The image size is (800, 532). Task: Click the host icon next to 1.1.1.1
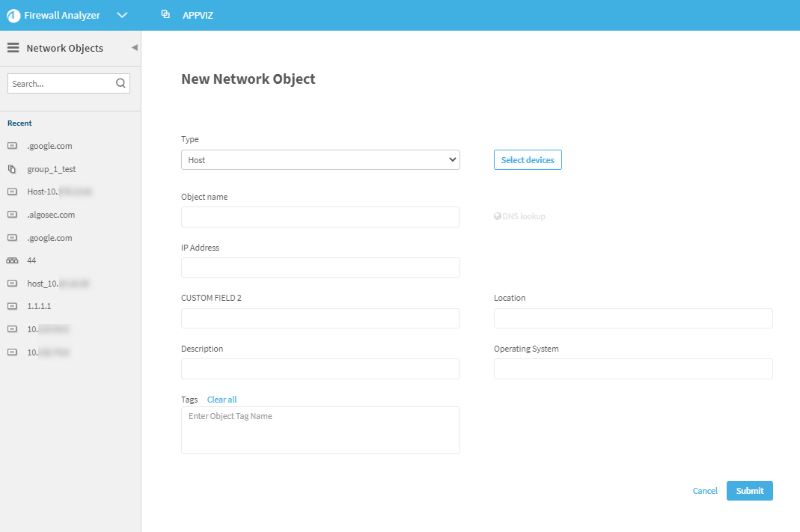12,306
